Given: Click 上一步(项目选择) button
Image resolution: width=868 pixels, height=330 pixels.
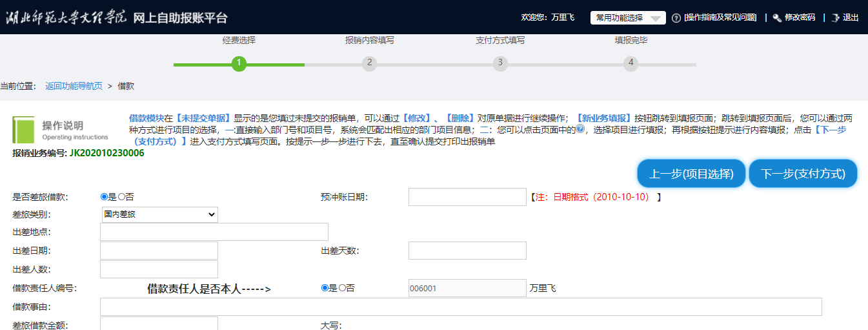Looking at the screenshot, I should pyautogui.click(x=691, y=174).
